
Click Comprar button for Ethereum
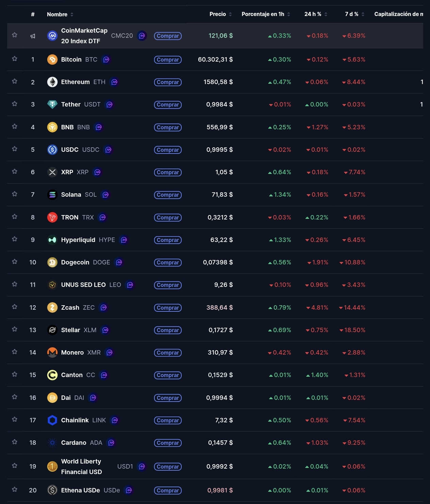pyautogui.click(x=168, y=82)
